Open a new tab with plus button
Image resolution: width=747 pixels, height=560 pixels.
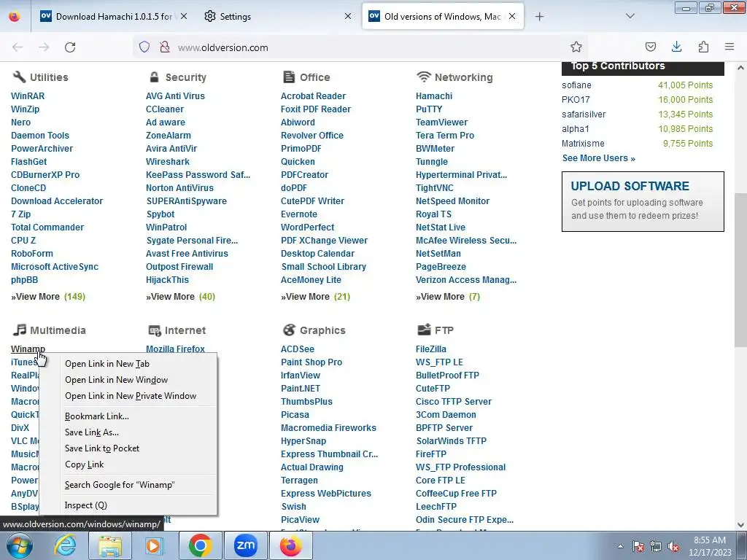[539, 17]
